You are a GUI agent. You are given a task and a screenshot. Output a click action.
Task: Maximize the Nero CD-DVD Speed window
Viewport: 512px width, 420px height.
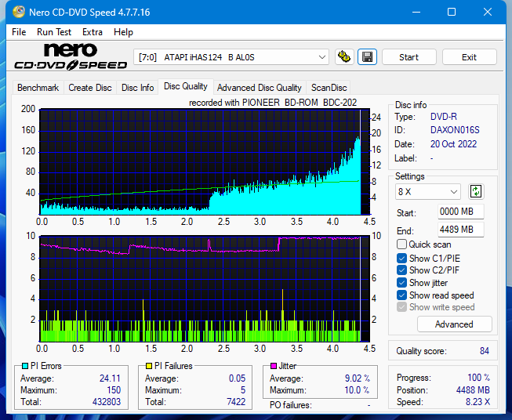452,12
